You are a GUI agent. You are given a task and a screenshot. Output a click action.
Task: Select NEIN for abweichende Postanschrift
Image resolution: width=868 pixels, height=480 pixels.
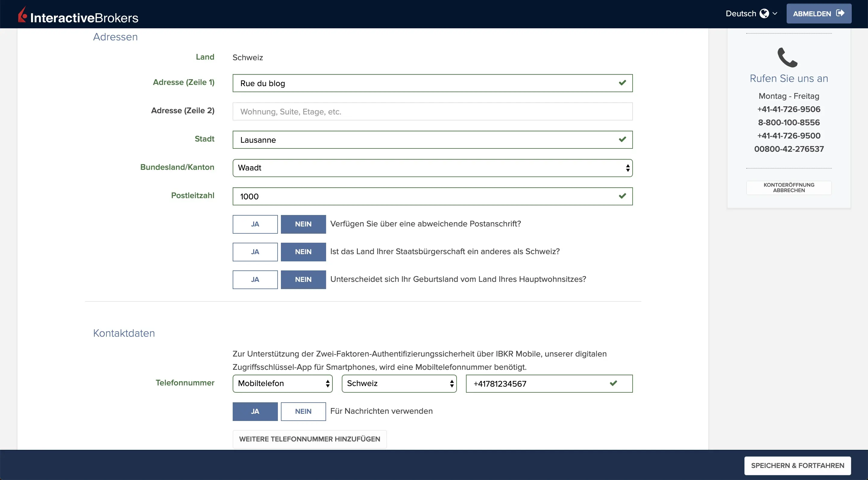(x=303, y=224)
